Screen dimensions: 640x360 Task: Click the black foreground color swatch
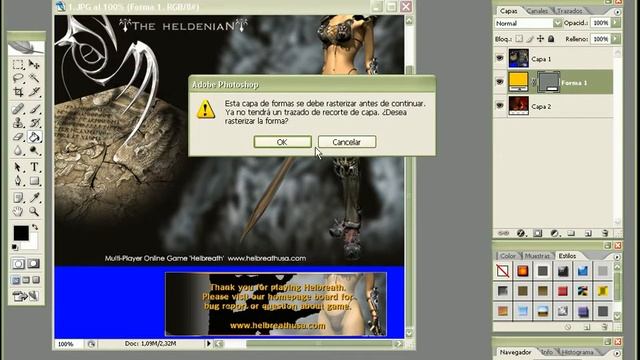point(21,233)
